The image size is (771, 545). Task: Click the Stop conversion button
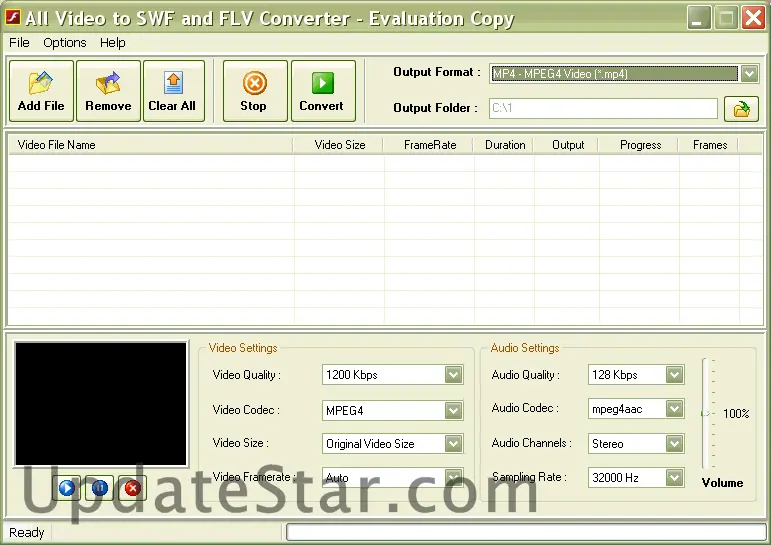(255, 91)
